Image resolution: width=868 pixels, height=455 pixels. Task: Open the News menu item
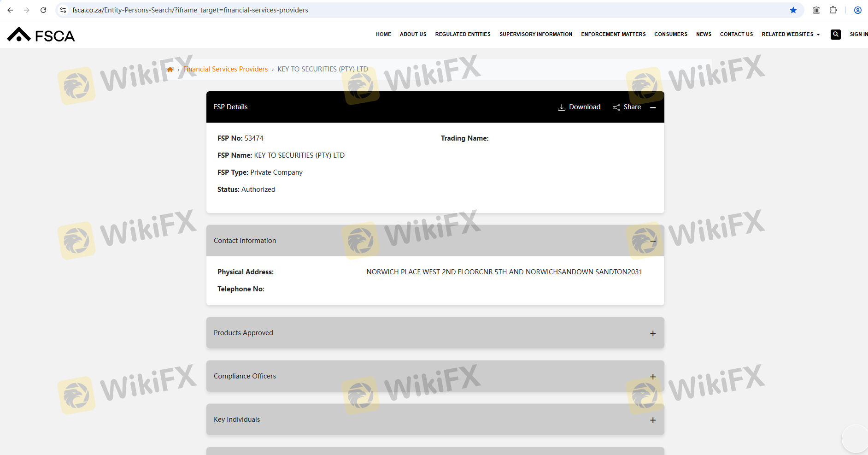tap(704, 34)
